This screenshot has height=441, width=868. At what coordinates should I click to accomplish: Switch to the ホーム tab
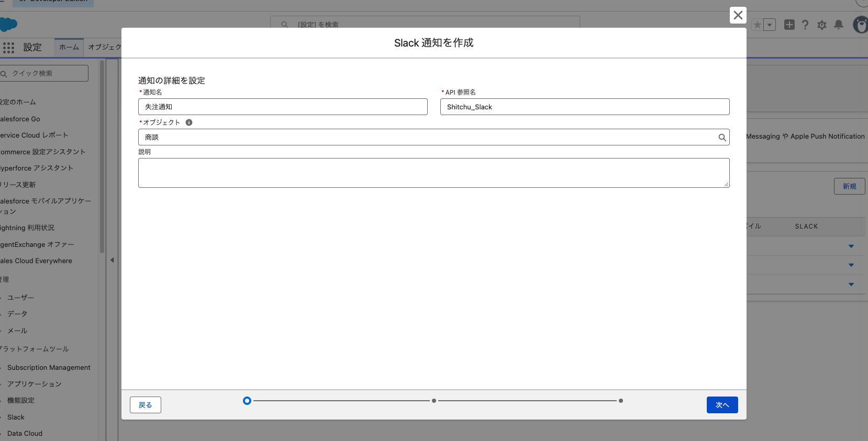(x=69, y=47)
